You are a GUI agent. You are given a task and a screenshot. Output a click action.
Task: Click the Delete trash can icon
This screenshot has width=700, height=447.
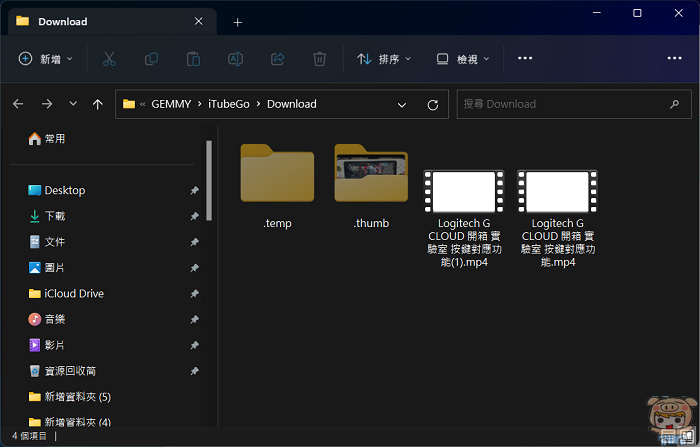[x=319, y=59]
